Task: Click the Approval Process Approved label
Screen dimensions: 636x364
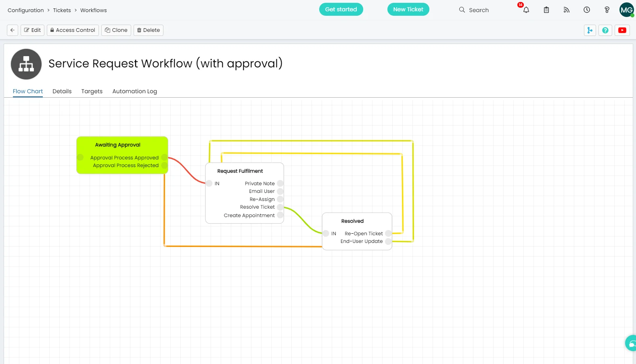Action: pyautogui.click(x=124, y=158)
